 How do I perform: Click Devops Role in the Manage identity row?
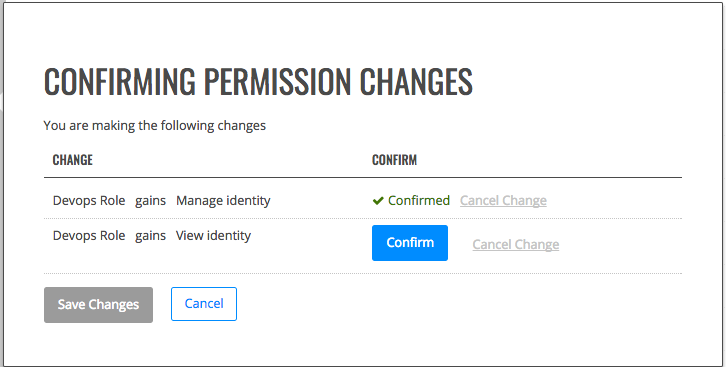click(x=89, y=201)
